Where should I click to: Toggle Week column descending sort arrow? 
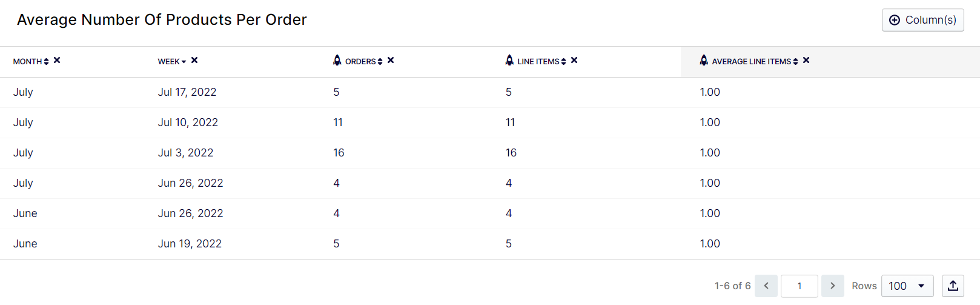pyautogui.click(x=184, y=62)
